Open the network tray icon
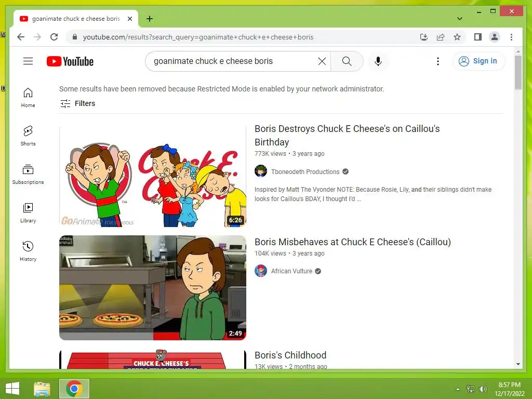Screen dimensions: 532x399 click(x=471, y=389)
